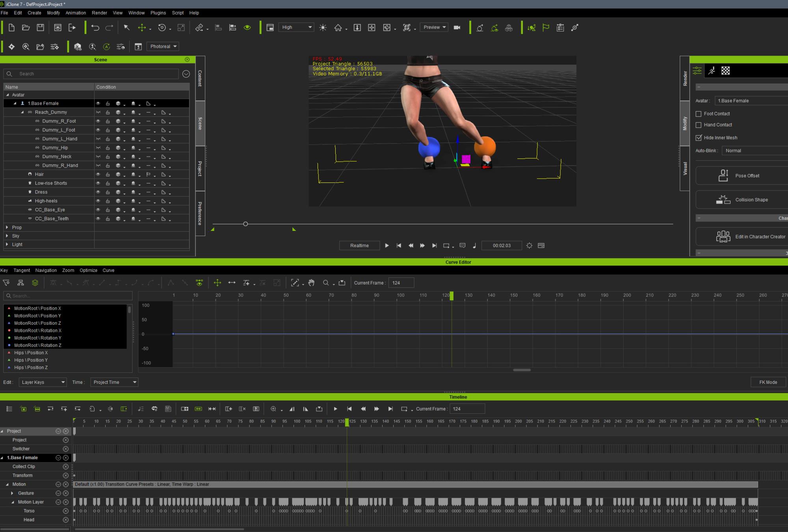
Task: Open the motion running-figure tab icon
Action: click(712, 71)
